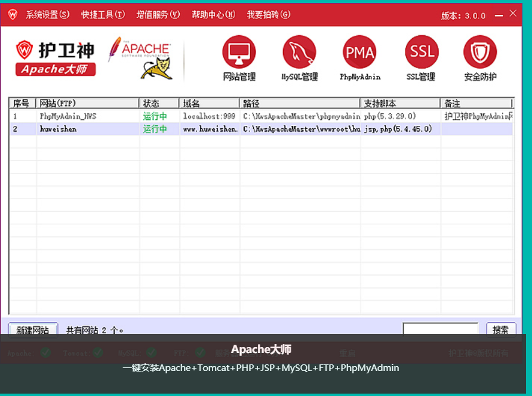Expand the 帮助中心(H) menu
Viewport: 532px width, 396px height.
(x=213, y=15)
